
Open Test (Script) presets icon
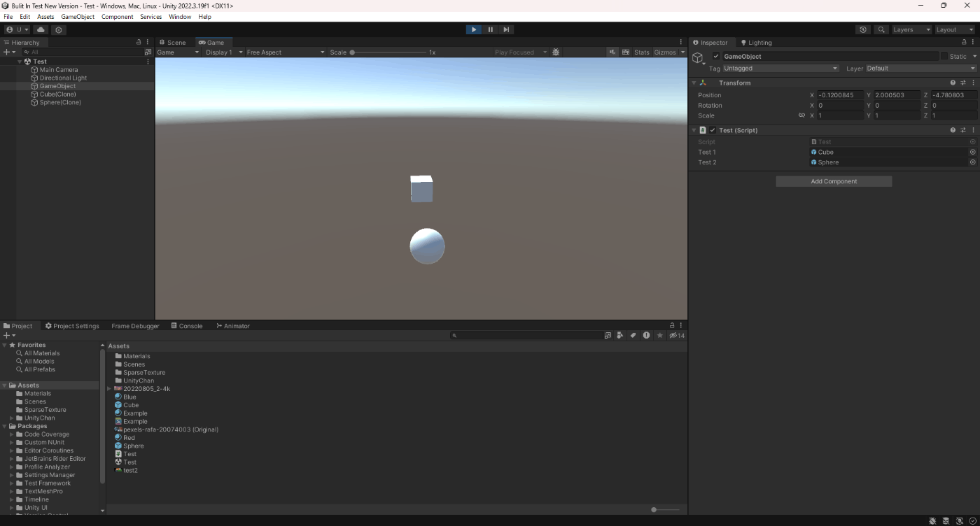click(963, 130)
